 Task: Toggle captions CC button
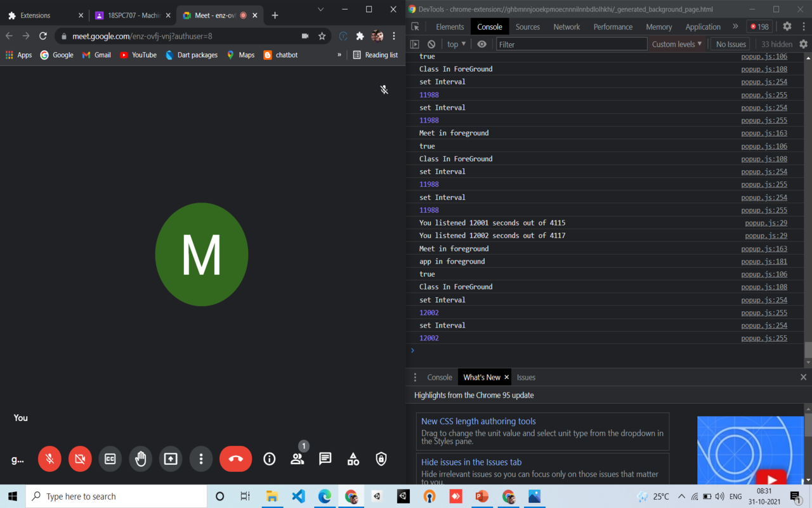110,458
